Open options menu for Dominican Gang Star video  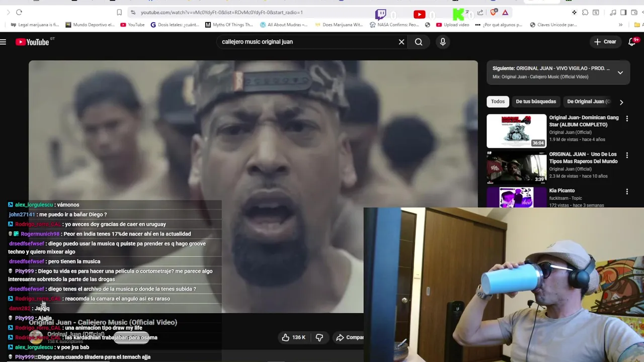(627, 119)
